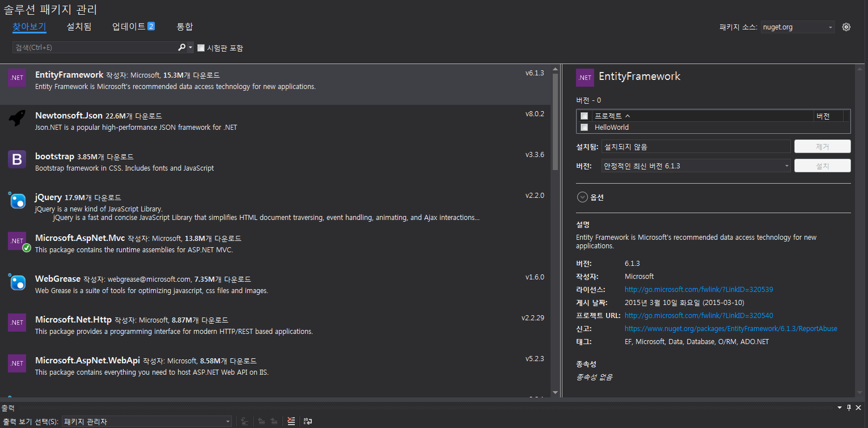Click the EntityFramework .NET package icon
This screenshot has width=868, height=428.
click(x=16, y=78)
